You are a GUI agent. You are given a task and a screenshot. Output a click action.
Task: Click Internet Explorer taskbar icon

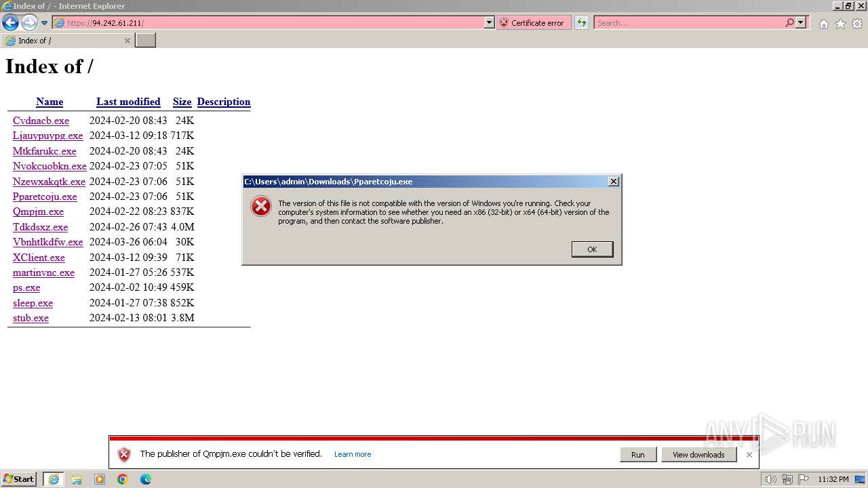pos(54,479)
